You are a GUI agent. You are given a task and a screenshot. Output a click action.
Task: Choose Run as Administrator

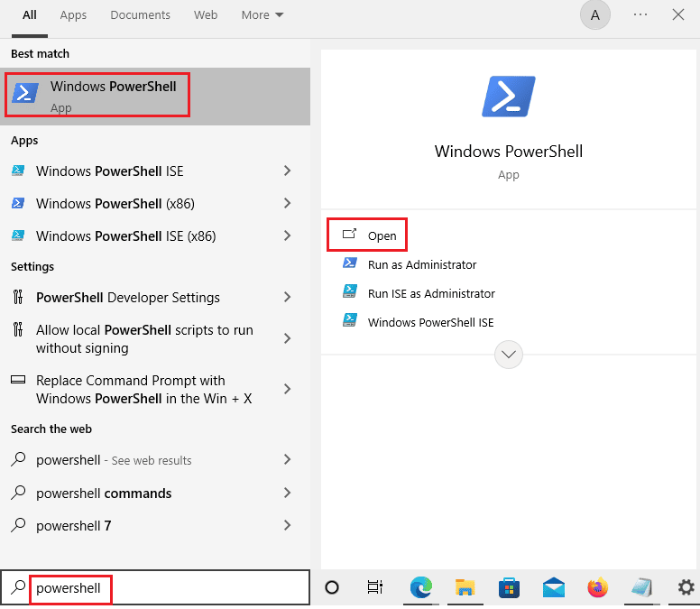coord(422,264)
